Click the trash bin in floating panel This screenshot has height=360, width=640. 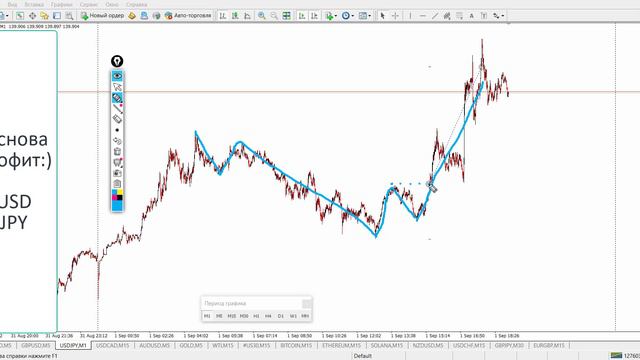(x=117, y=151)
